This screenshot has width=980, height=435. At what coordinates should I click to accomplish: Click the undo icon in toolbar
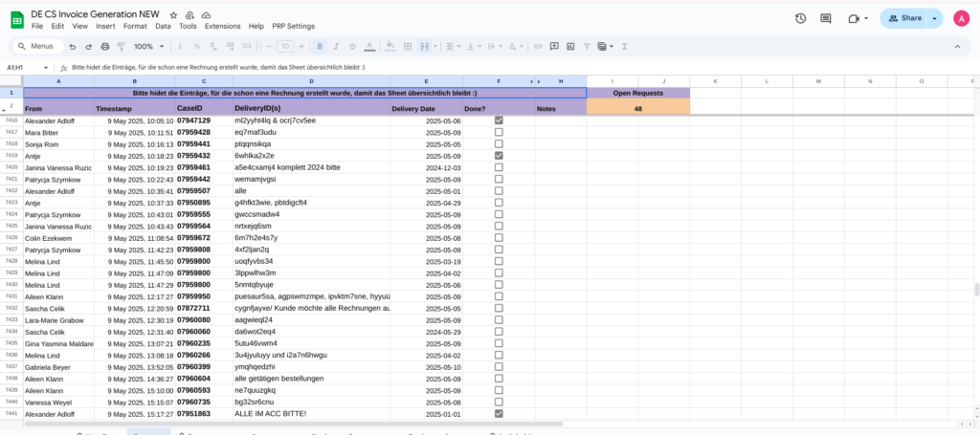pos(72,46)
